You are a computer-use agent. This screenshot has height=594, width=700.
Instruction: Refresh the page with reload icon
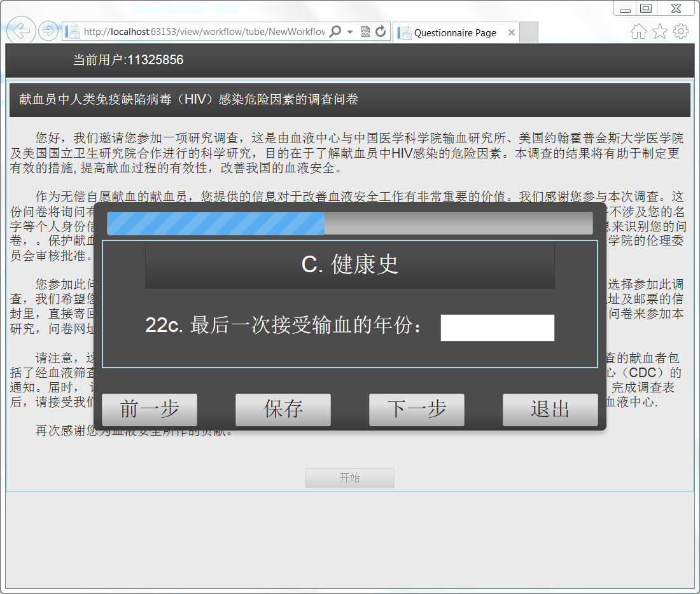tap(381, 31)
